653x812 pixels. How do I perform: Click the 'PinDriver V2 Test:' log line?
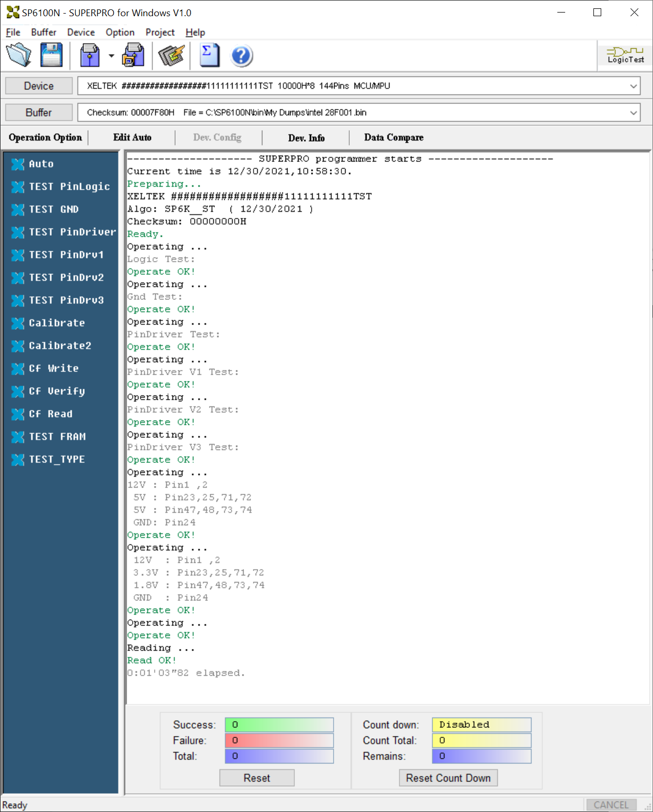tap(183, 410)
